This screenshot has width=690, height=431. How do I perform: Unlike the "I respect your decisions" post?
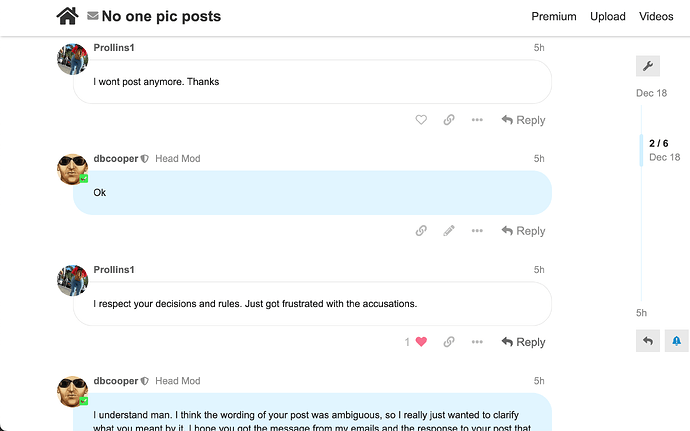[x=421, y=342]
